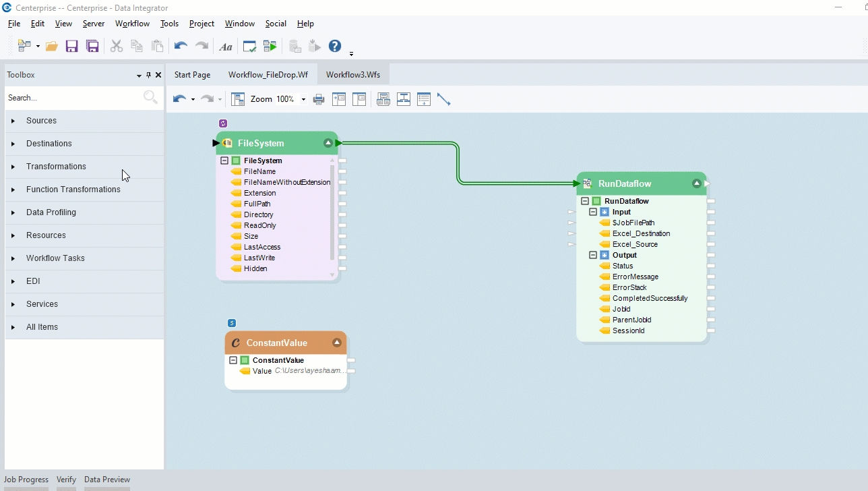Screen dimensions: 868x491
Task: Open the Workflow menu
Action: pos(132,24)
